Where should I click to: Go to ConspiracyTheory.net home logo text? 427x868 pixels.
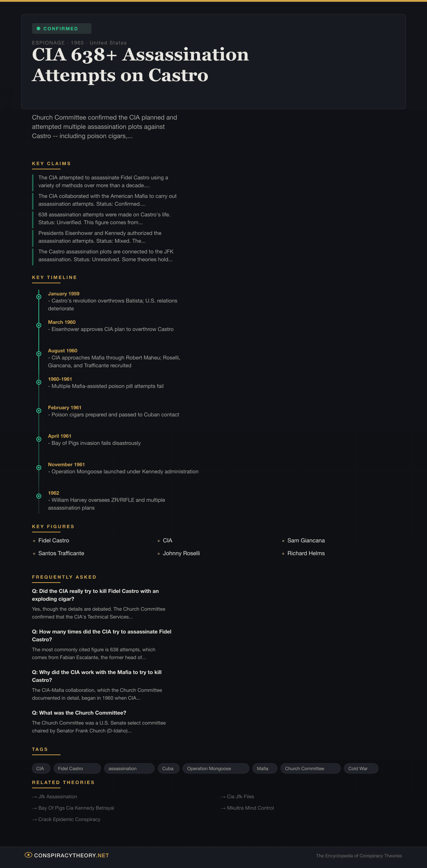click(71, 855)
